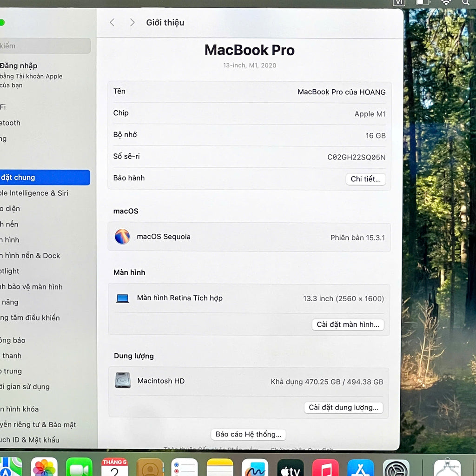Image resolution: width=476 pixels, height=476 pixels.
Task: Click the '16 GB' memory value
Action: coord(376,136)
